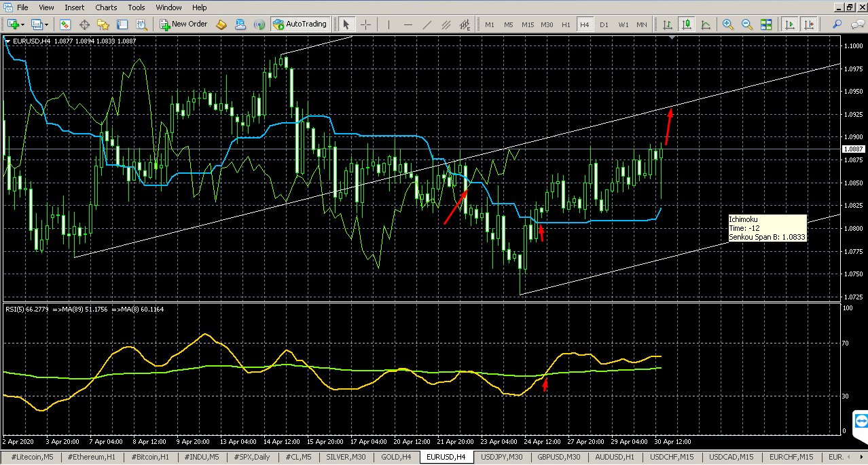Screen dimensions: 868x465
Task: Open the Profiles tool
Action: (36, 24)
